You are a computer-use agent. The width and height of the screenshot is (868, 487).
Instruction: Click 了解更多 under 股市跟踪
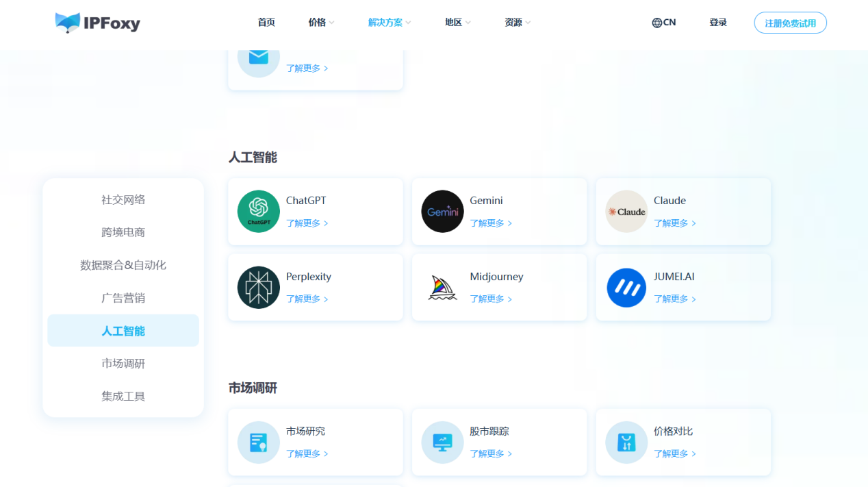[492, 454]
